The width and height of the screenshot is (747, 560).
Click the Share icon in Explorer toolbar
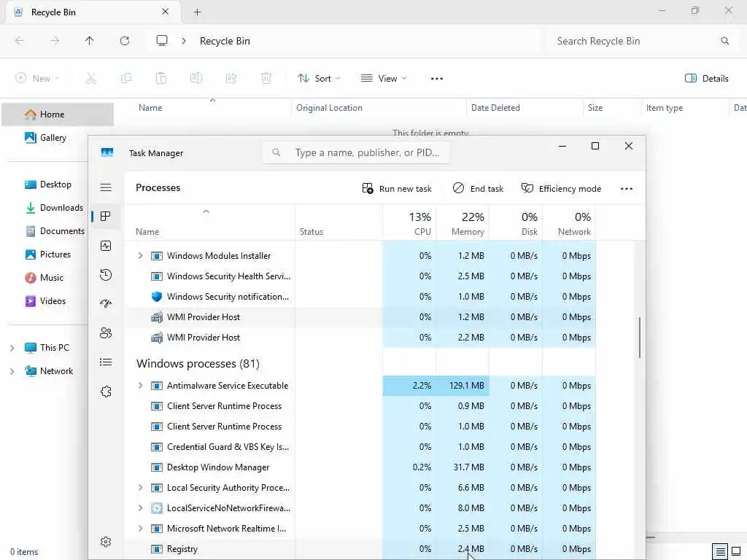pyautogui.click(x=231, y=79)
